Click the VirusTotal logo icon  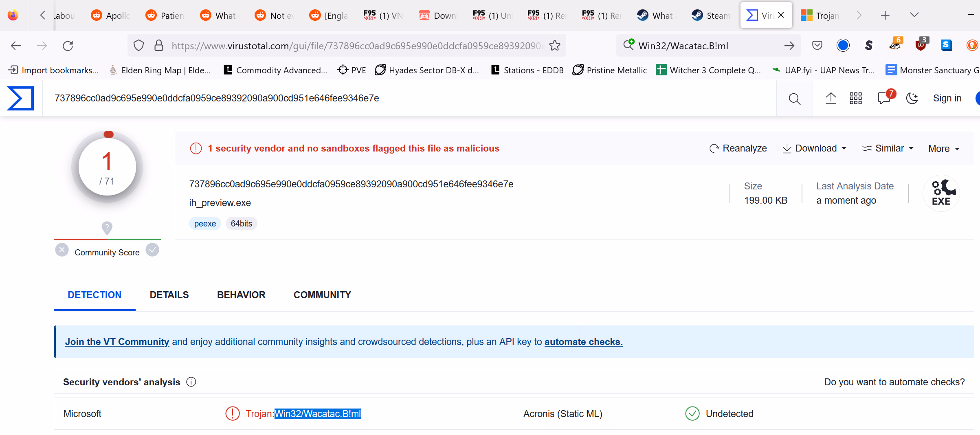click(x=20, y=98)
